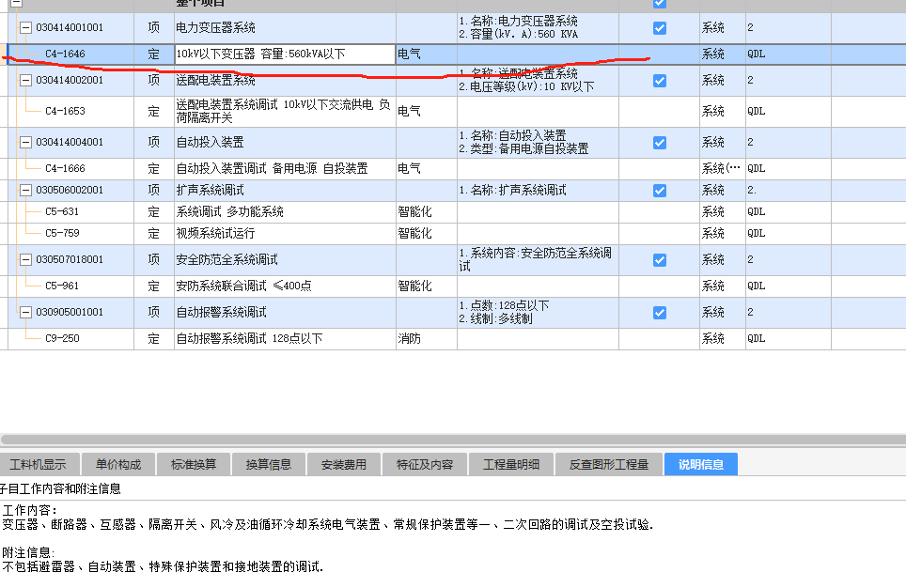This screenshot has width=906, height=588.
Task: Click QDL cell in C9-250 row
Action: (x=789, y=338)
